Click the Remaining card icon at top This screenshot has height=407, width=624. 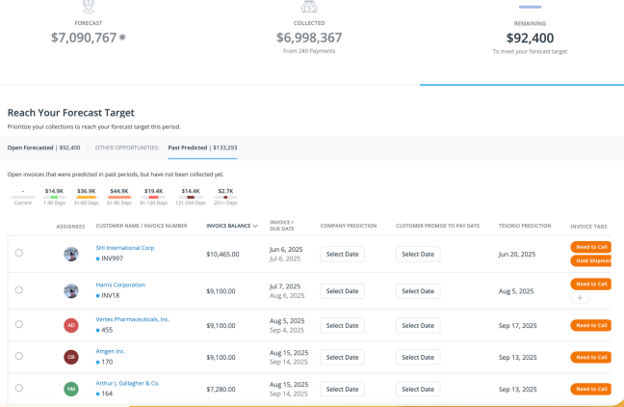[x=530, y=7]
